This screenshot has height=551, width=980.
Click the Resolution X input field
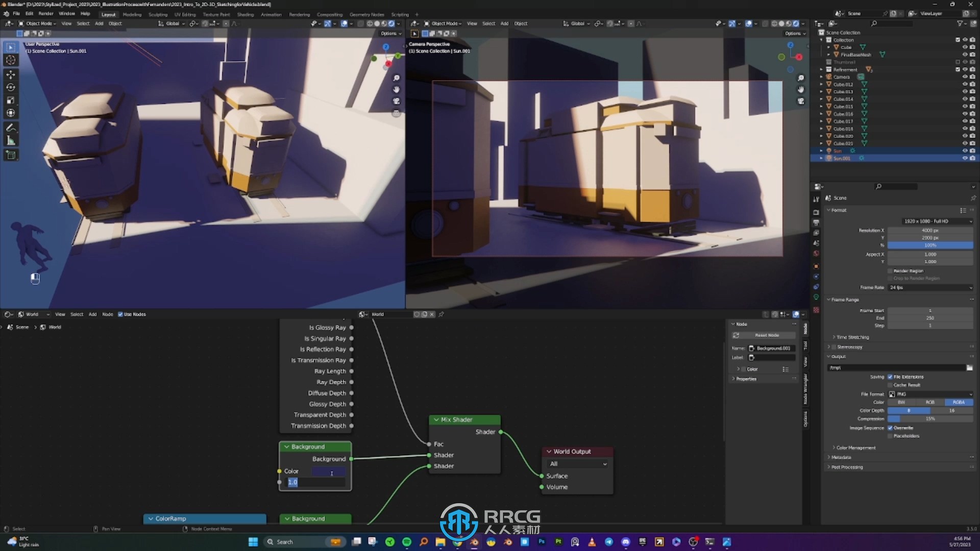(930, 230)
